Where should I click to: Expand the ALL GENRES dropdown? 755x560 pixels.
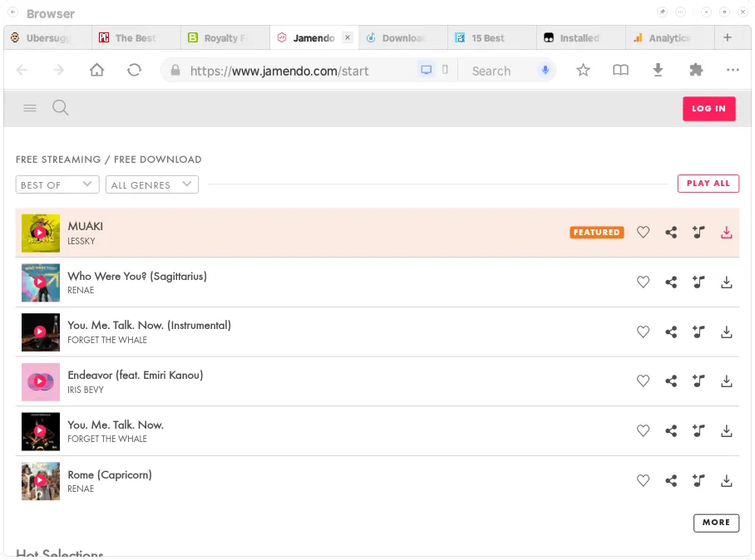(151, 184)
